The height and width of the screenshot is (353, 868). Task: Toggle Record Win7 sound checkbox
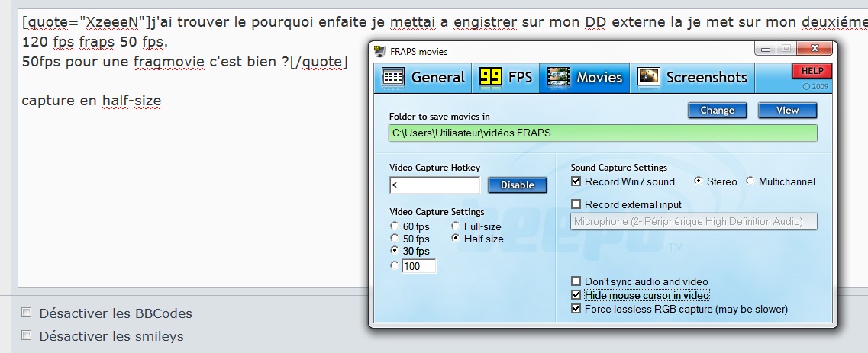point(576,181)
